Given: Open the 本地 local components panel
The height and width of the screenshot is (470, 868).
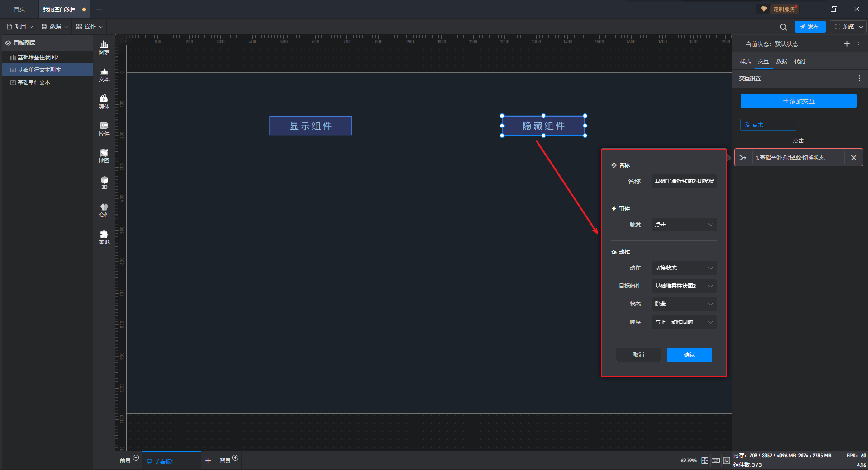Looking at the screenshot, I should (x=104, y=237).
